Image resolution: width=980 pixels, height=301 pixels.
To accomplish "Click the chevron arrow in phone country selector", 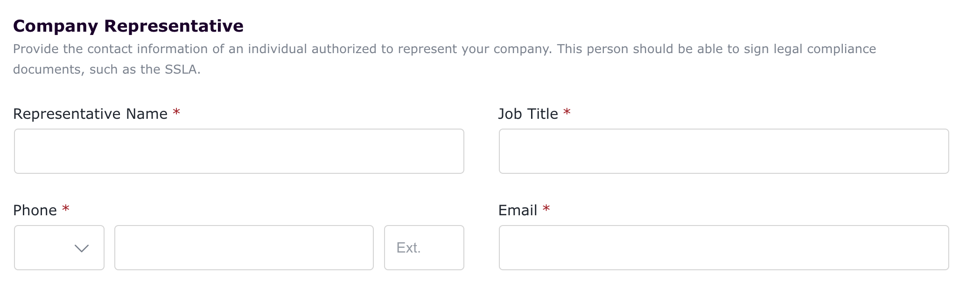I will (82, 248).
